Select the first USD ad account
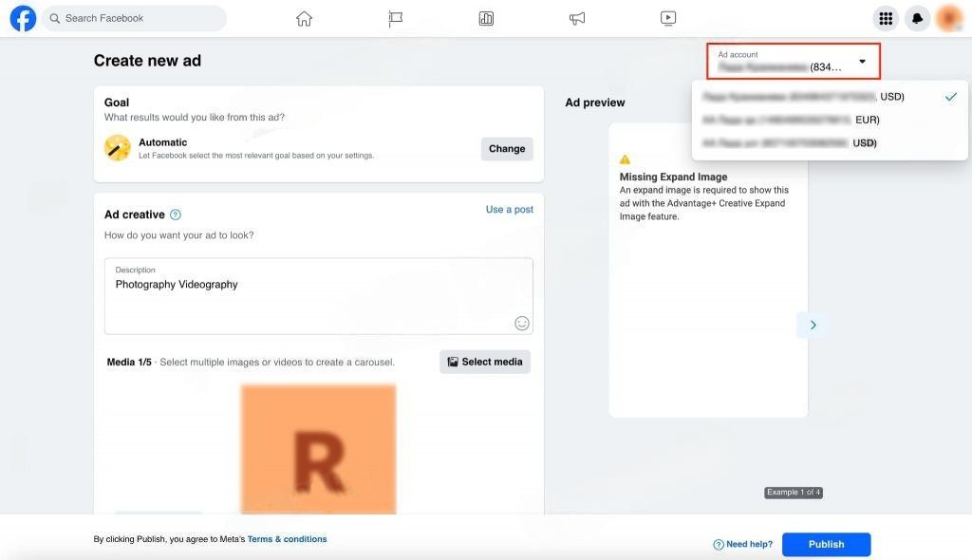Screen dimensions: 972x560 click(x=830, y=97)
